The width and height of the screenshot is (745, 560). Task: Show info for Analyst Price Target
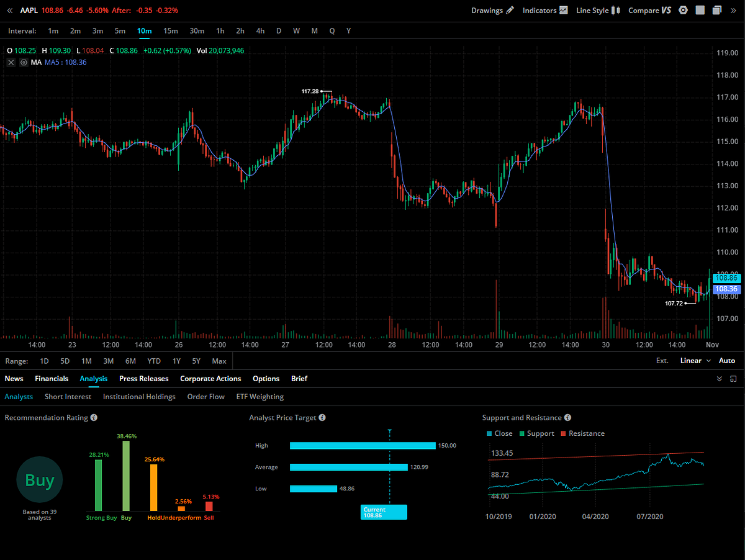point(322,418)
